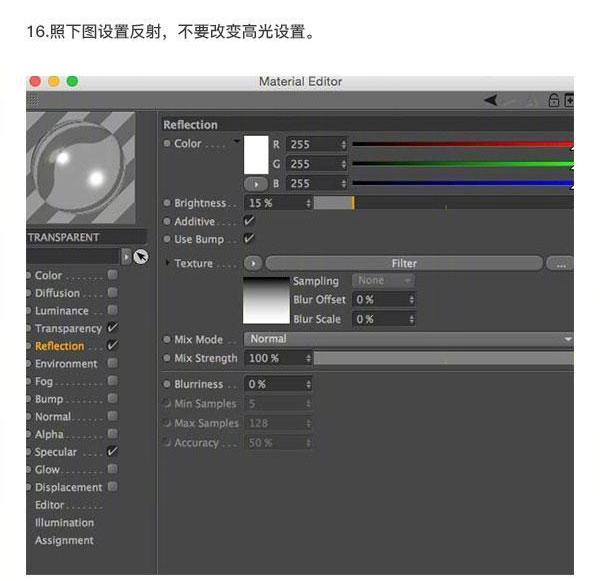This screenshot has width=600, height=581.
Task: Expand the Color options triangle
Action: point(237,141)
